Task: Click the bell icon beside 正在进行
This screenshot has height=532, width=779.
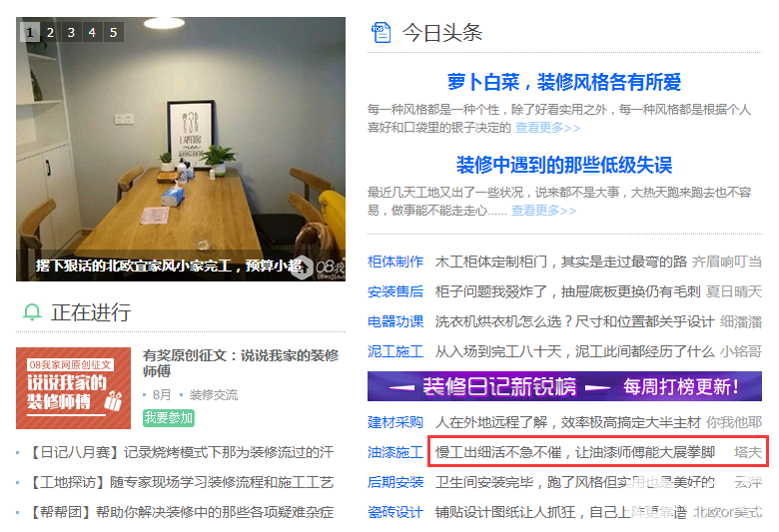Action: click(32, 312)
